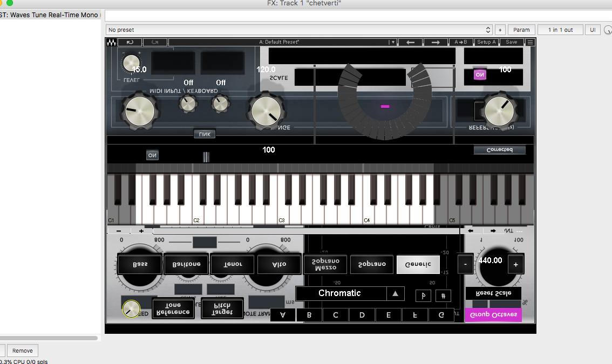The height and width of the screenshot is (364, 612).
Task: Load the next preset with right arrow
Action: click(x=436, y=42)
